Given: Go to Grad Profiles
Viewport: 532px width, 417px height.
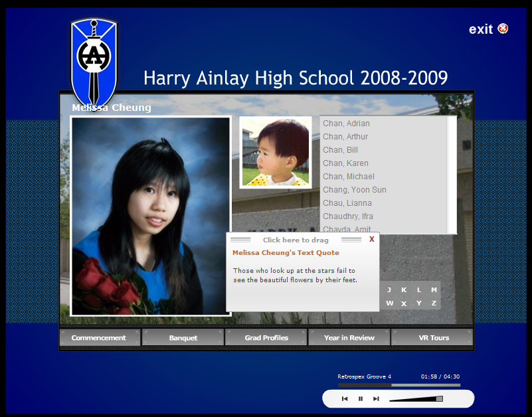Looking at the screenshot, I should [266, 338].
